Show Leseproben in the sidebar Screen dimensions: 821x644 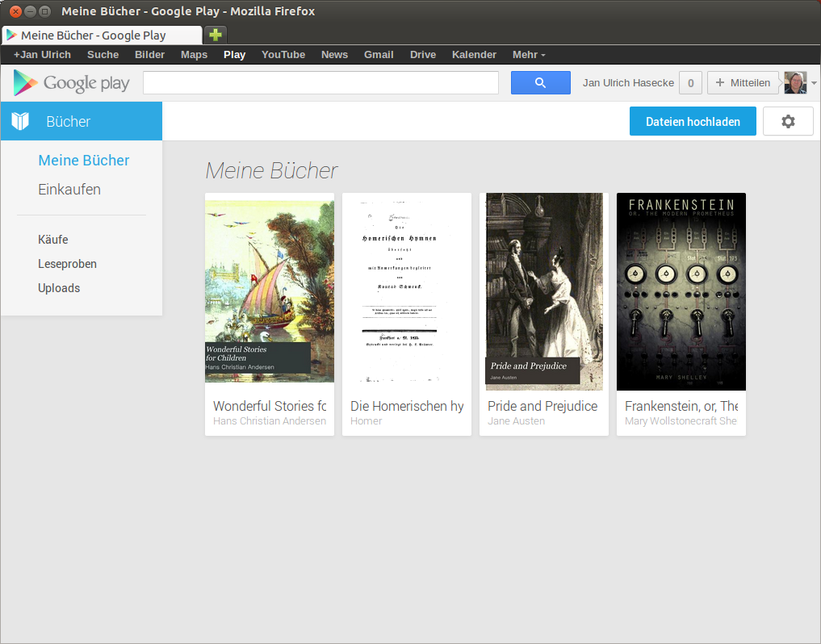pos(67,264)
